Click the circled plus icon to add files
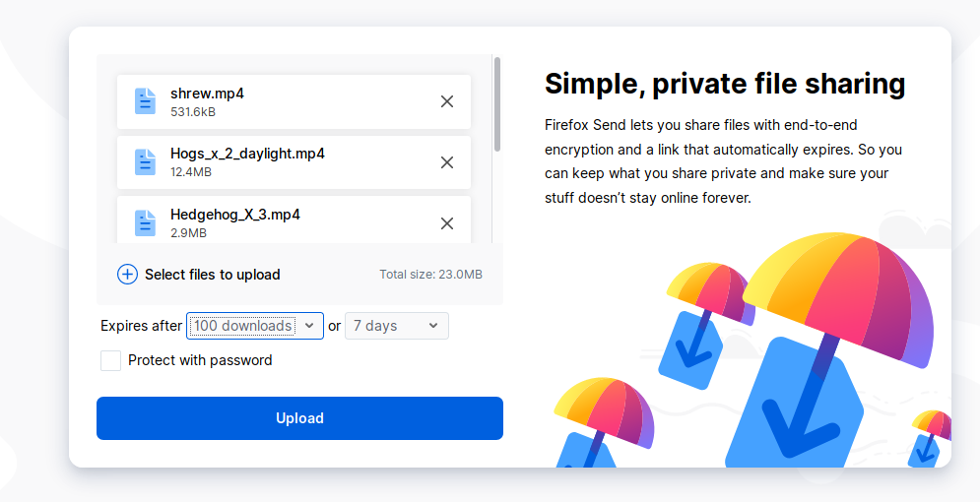Viewport: 980px width, 502px height. [127, 275]
